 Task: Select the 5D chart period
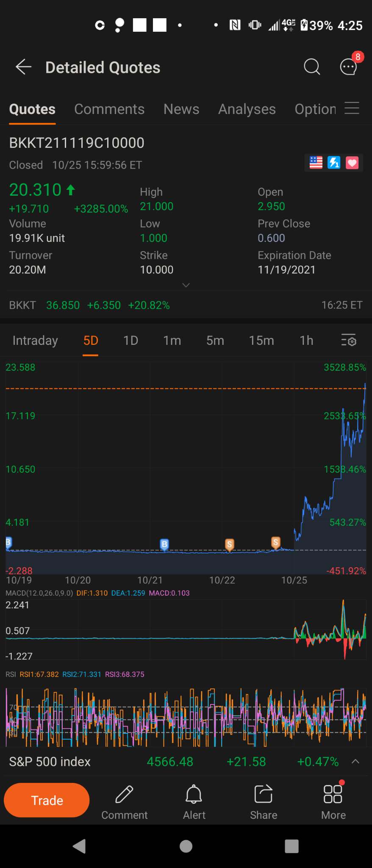pyautogui.click(x=91, y=341)
